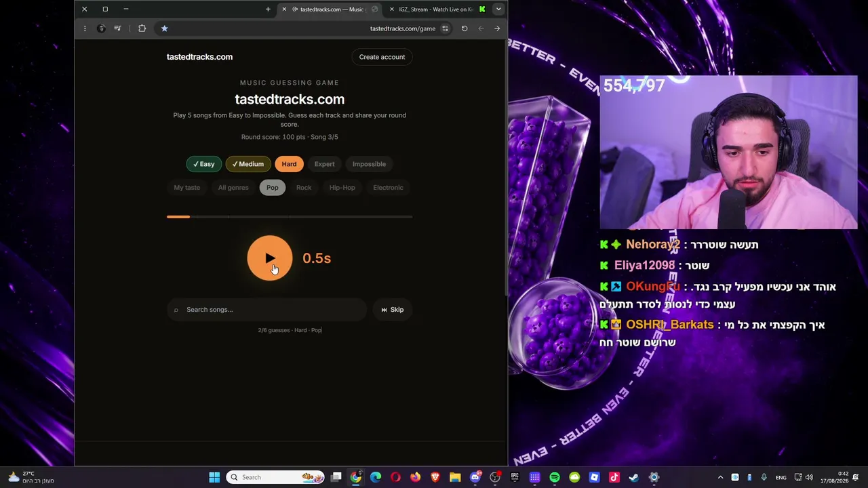Open TikTok from the taskbar
868x488 pixels.
614,477
